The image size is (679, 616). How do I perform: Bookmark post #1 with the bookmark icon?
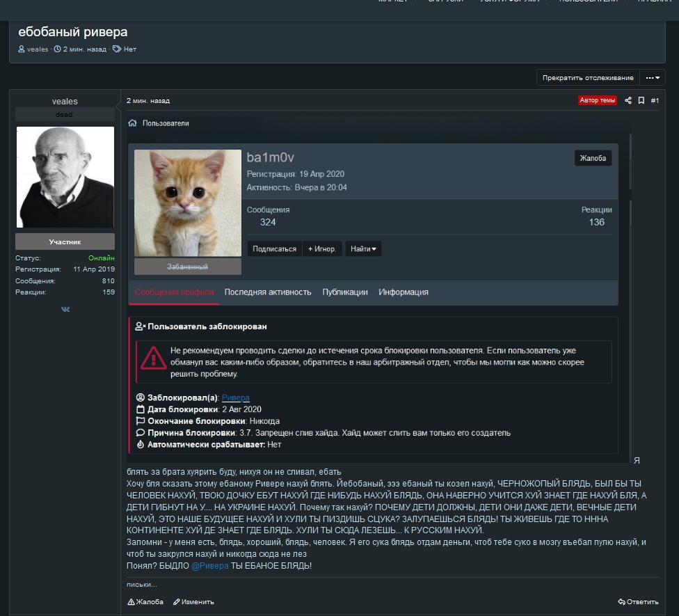coord(641,100)
